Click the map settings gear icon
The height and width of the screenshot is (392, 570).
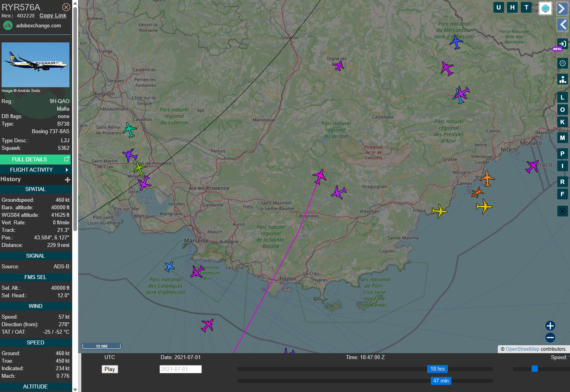[562, 63]
